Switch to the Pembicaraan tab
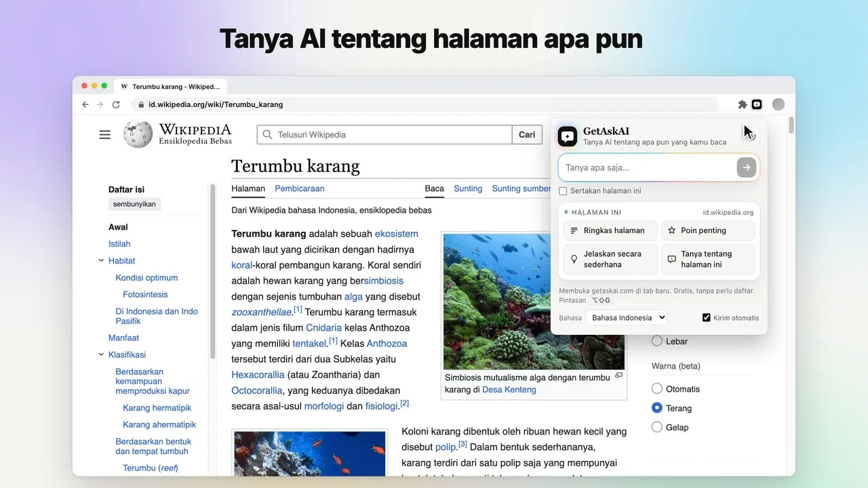868x488 pixels. tap(300, 188)
